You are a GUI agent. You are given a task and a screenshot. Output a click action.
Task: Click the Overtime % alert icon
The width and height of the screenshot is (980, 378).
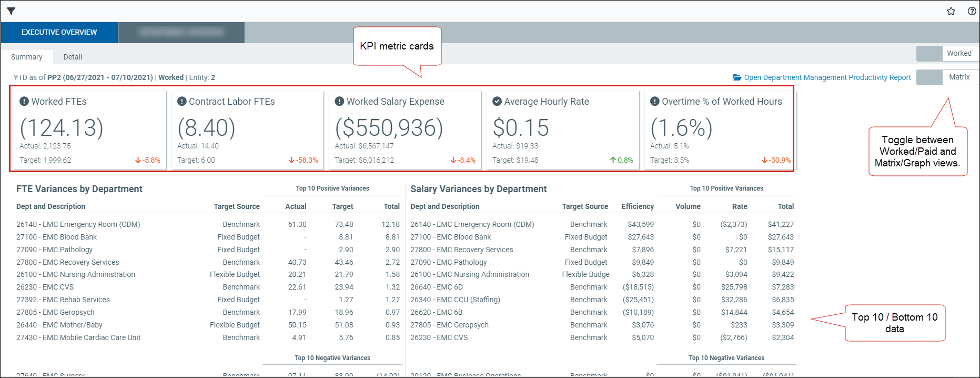pyautogui.click(x=654, y=102)
